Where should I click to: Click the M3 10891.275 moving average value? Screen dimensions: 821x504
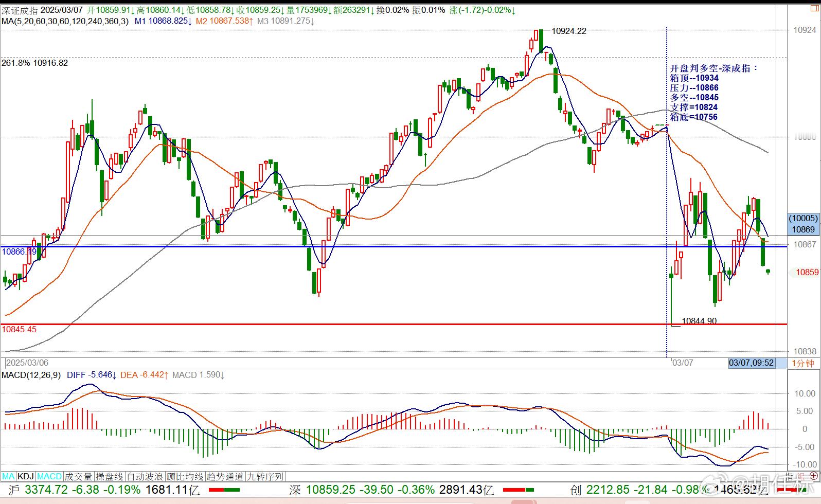point(285,21)
